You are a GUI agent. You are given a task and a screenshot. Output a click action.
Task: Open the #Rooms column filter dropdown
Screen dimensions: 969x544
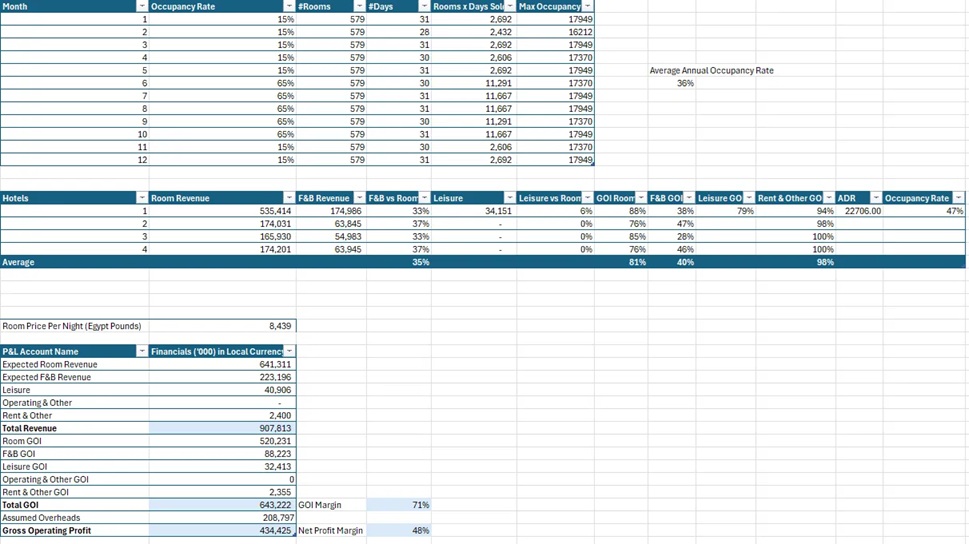[360, 6]
